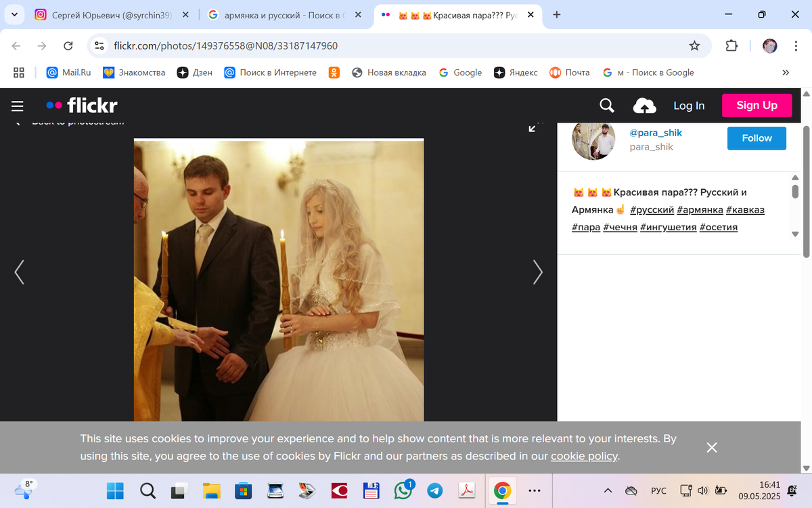Click Log In link
The image size is (812, 508).
689,106
